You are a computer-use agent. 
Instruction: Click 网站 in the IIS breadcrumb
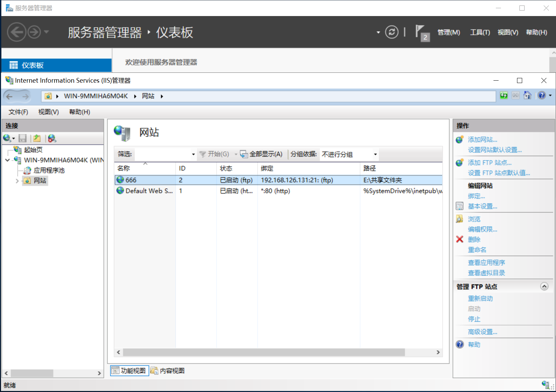click(148, 96)
